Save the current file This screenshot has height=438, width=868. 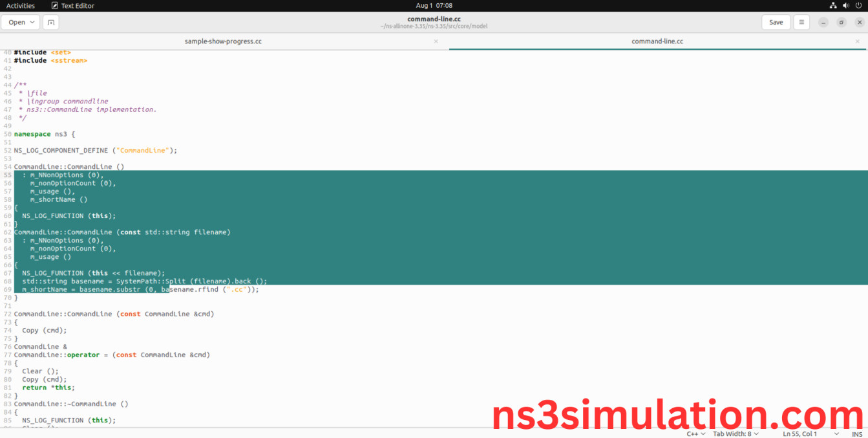pos(776,22)
